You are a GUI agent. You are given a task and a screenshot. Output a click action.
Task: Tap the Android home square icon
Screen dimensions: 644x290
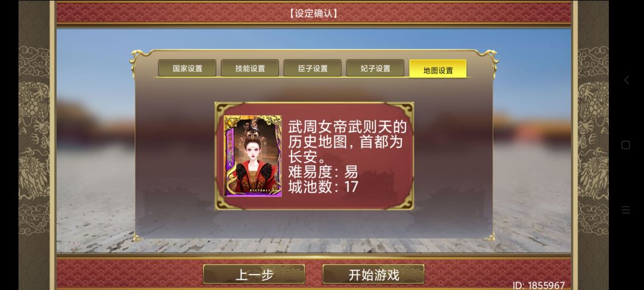click(626, 145)
